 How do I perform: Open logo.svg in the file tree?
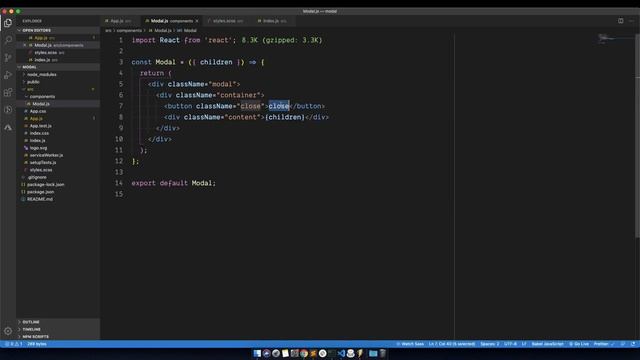[x=58, y=148]
